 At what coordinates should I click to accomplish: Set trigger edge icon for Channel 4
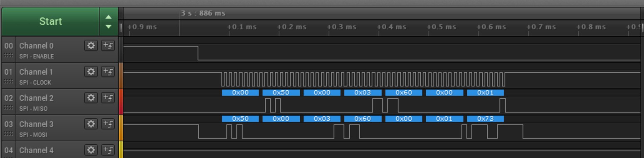pos(108,150)
